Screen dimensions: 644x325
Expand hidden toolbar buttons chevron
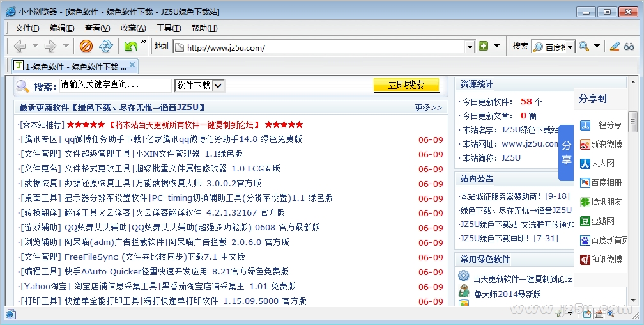(x=143, y=41)
